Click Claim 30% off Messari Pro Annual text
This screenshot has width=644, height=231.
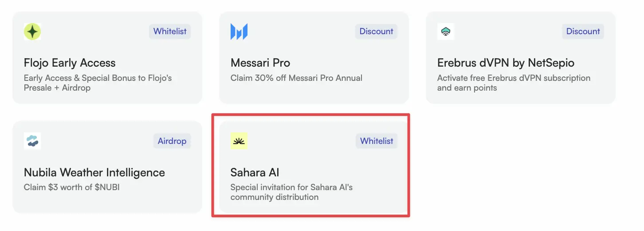(296, 78)
